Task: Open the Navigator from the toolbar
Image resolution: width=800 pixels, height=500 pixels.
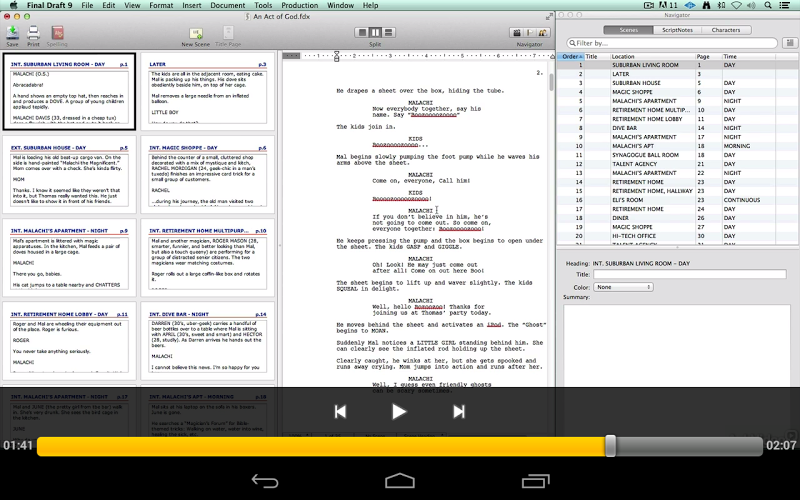Action: pos(529,33)
